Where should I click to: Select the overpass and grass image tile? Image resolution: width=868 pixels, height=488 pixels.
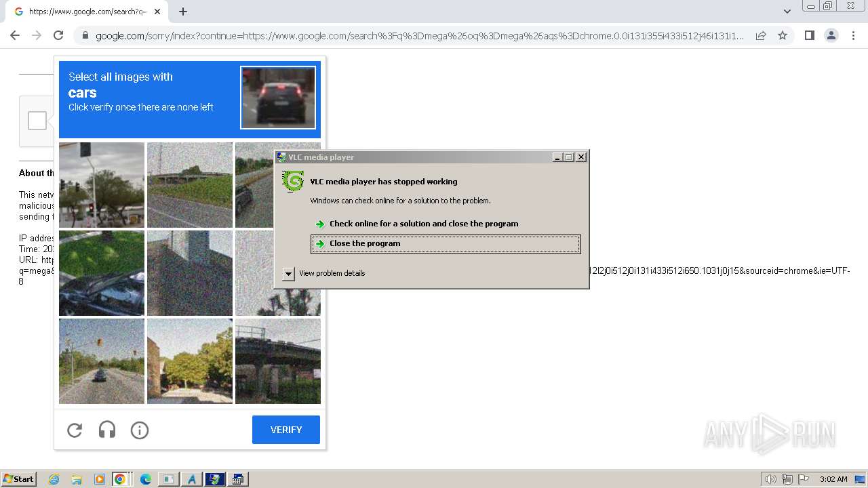pyautogui.click(x=190, y=185)
